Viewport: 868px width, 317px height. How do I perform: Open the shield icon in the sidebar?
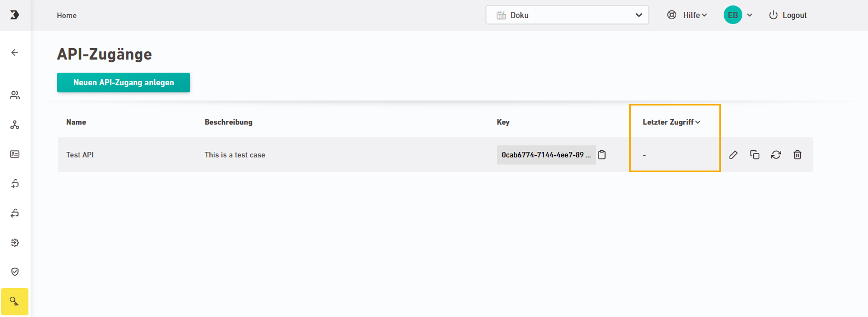coord(15,272)
